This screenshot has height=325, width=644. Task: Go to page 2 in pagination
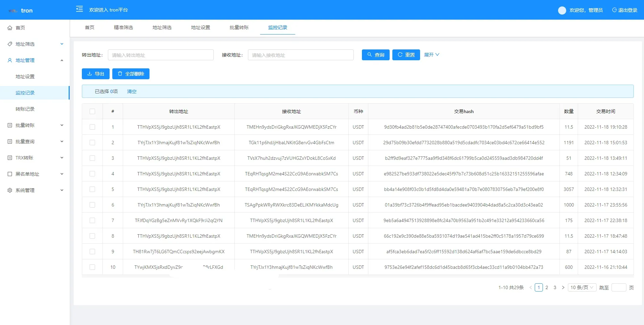coord(547,287)
